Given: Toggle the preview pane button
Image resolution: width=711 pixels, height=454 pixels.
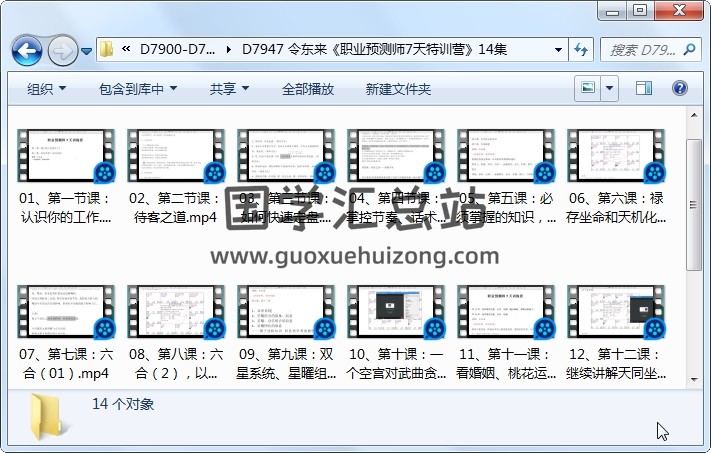Looking at the screenshot, I should point(644,89).
